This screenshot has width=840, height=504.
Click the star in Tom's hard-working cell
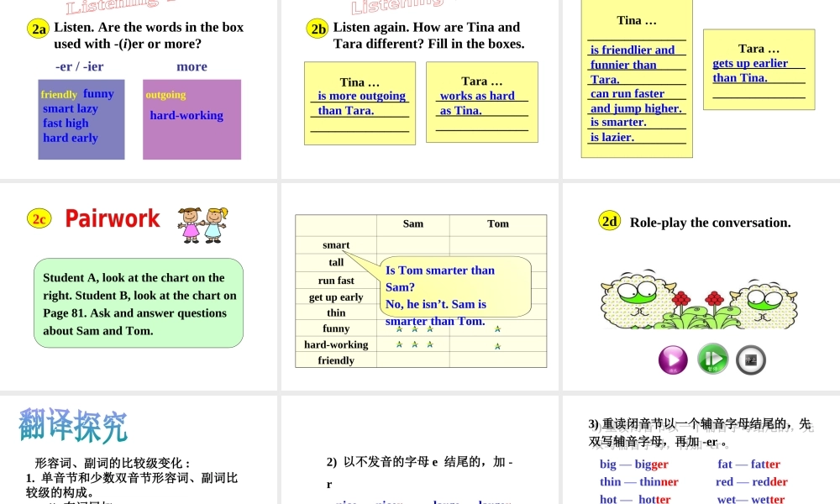tap(497, 346)
